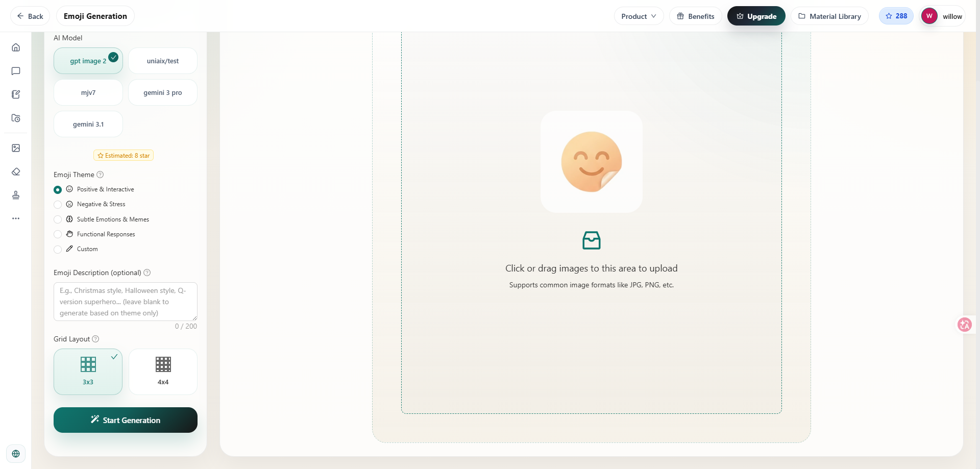980x469 pixels.
Task: Select the Custom theme radio
Action: click(x=58, y=250)
